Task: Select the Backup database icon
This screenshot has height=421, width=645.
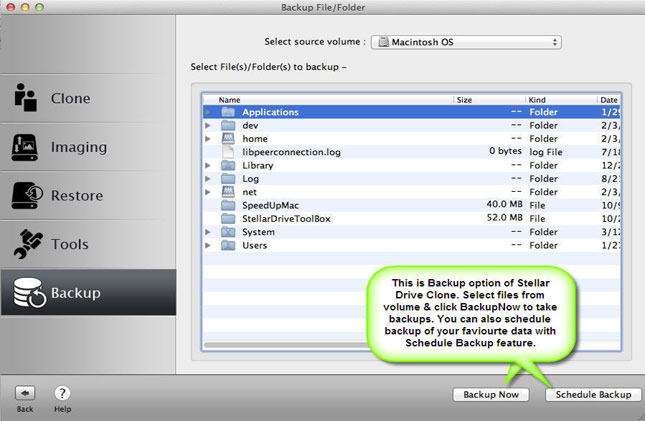Action: click(x=29, y=293)
